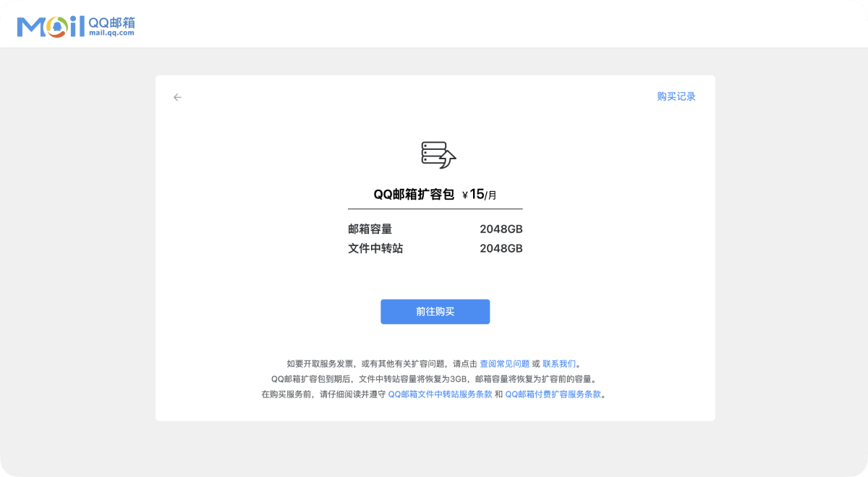Image resolution: width=868 pixels, height=477 pixels.
Task: Click the 邮箱容量 label
Action: point(370,229)
